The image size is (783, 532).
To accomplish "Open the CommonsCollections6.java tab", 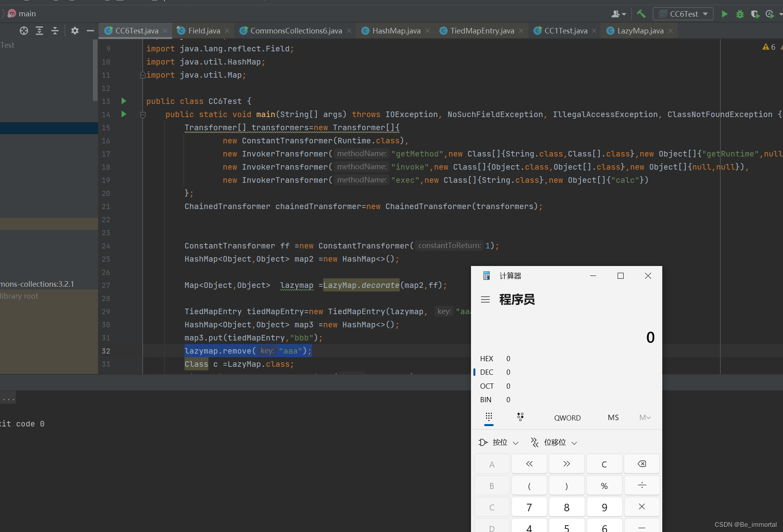I will tap(296, 31).
